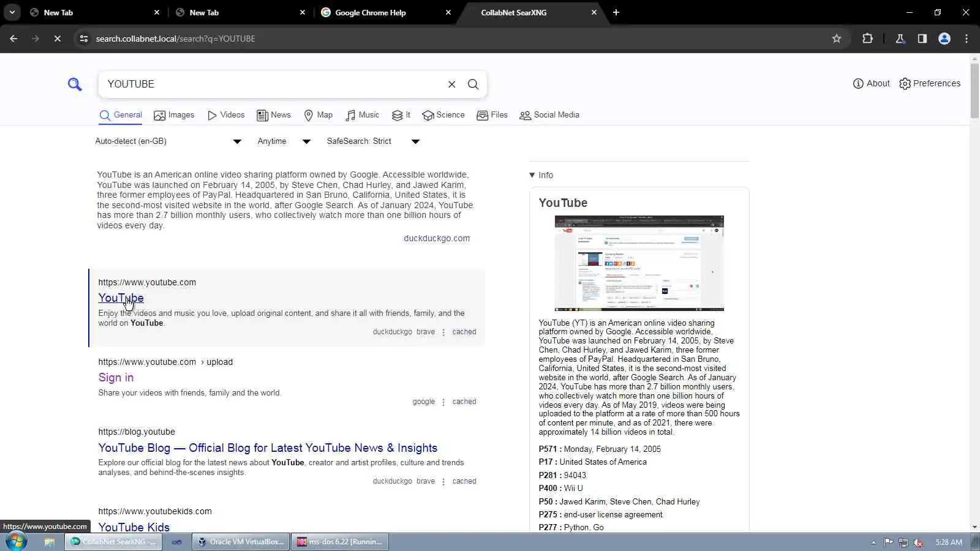Open cached version of Sign in result
Viewport: 980px width, 551px height.
coord(464,402)
